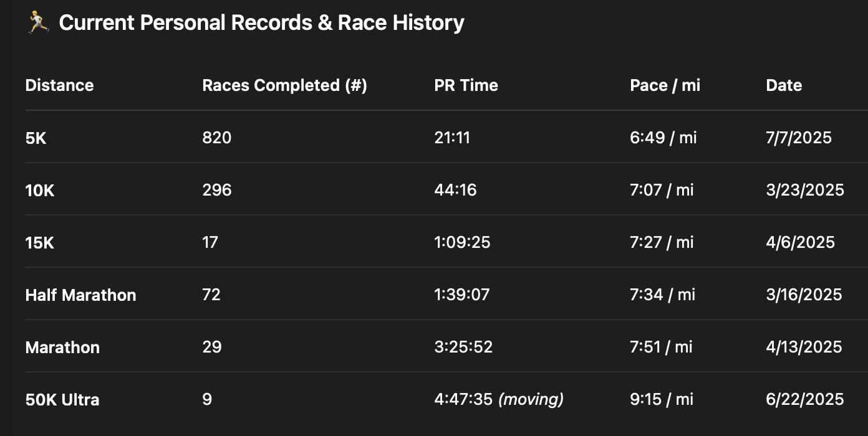
Task: Click the 15K distance cell
Action: point(40,242)
